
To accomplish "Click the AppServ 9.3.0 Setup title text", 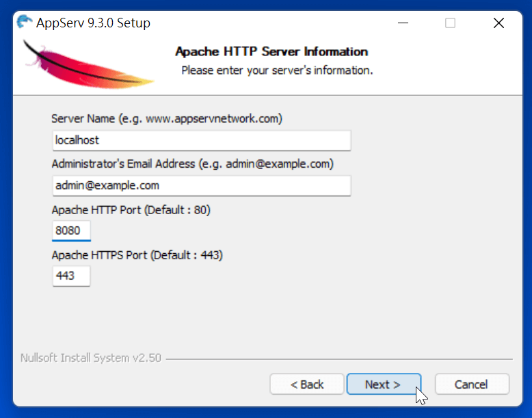I will pos(93,23).
